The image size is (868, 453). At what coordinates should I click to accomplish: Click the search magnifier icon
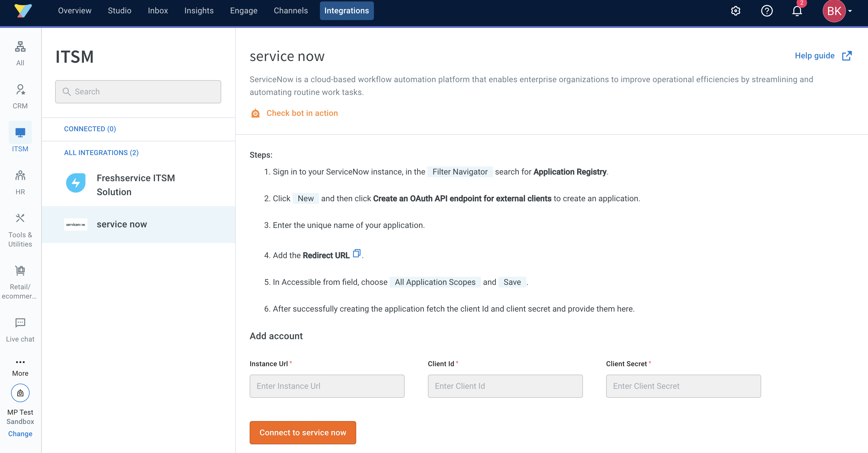tap(67, 92)
